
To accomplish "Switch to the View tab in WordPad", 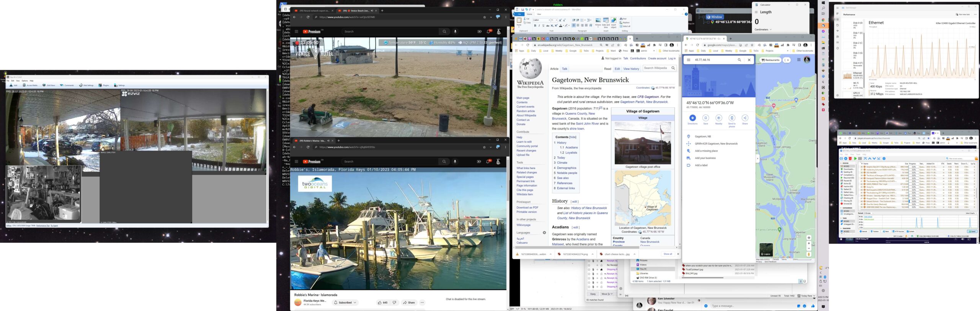I will (539, 14).
